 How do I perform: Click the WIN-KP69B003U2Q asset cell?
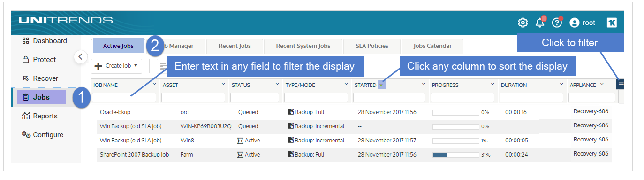click(206, 126)
